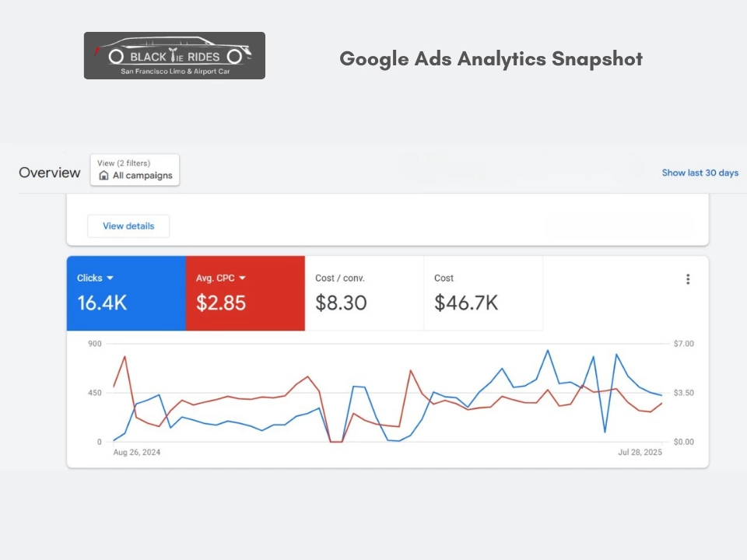Click the Jul 28, 2025 axis date label
The height and width of the screenshot is (560, 747).
(640, 453)
